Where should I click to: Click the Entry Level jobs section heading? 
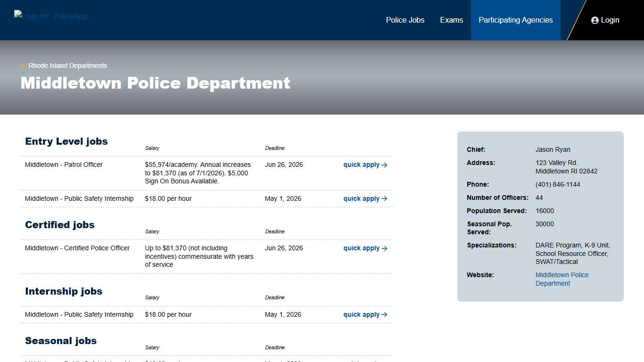(x=66, y=141)
